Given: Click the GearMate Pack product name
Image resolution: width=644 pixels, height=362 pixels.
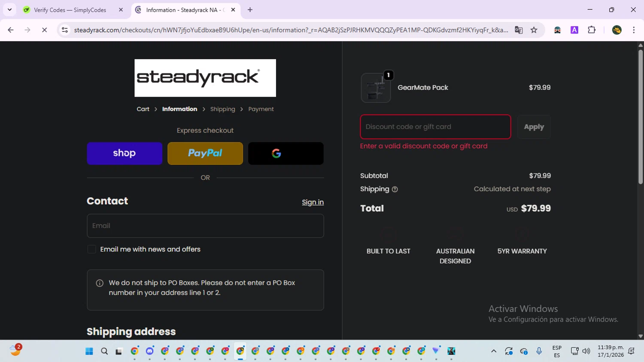Looking at the screenshot, I should pyautogui.click(x=423, y=88).
